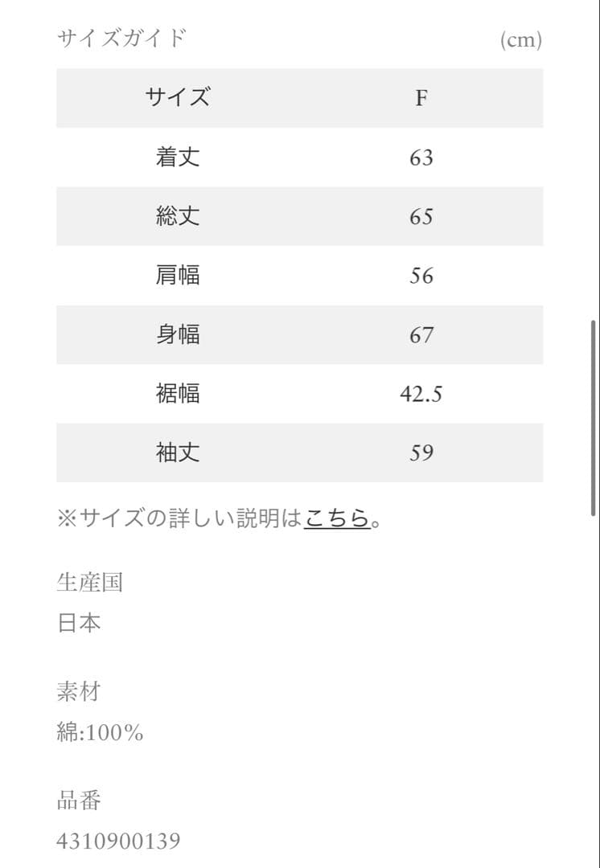Image resolution: width=600 pixels, height=868 pixels.
Task: Select the 袖丈 value 59
Action: (x=421, y=453)
